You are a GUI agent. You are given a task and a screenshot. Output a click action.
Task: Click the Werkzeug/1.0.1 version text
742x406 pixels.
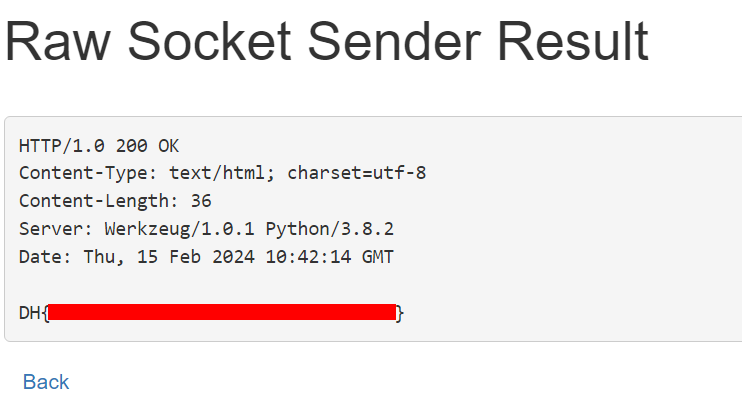click(x=179, y=229)
